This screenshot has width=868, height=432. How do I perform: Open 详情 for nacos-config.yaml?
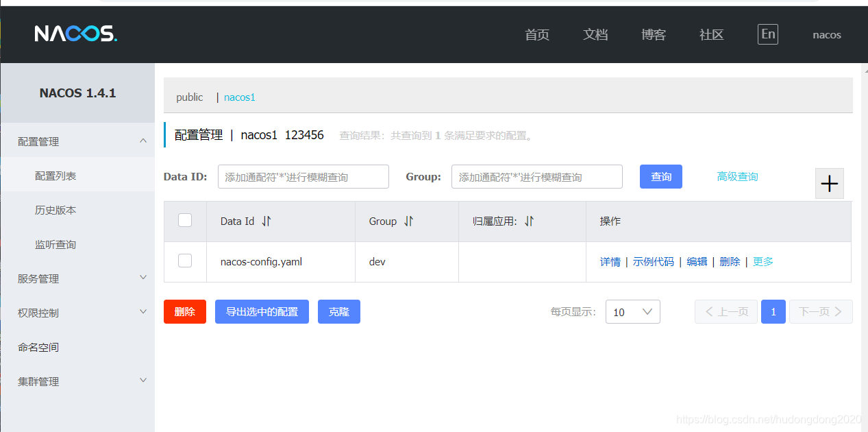click(x=610, y=261)
